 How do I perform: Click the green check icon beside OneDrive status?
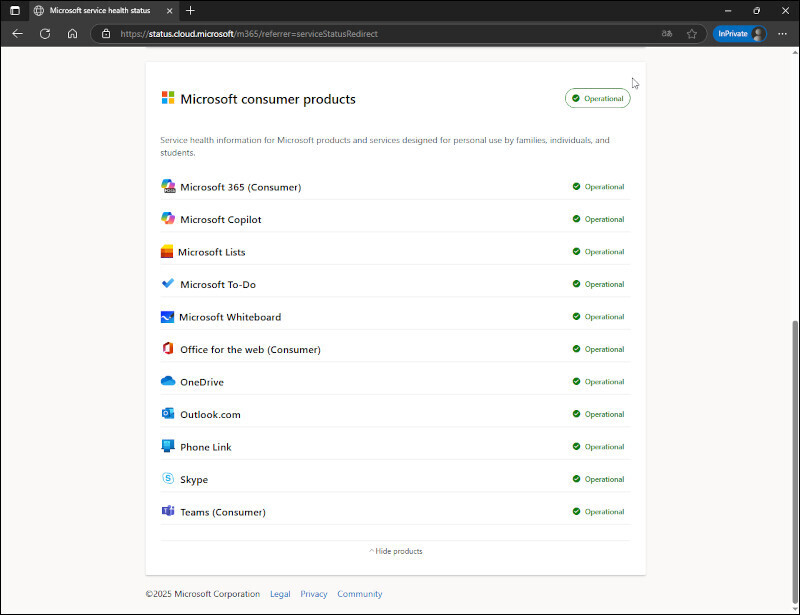click(577, 381)
